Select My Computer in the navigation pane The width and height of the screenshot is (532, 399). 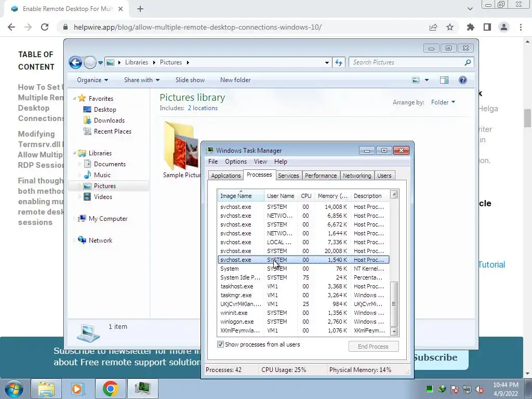click(108, 219)
